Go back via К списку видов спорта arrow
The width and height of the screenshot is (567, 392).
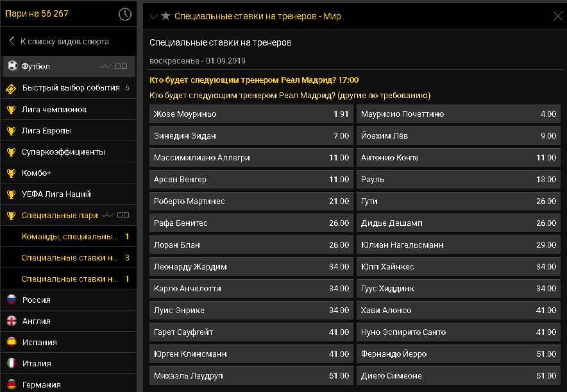pyautogui.click(x=12, y=41)
